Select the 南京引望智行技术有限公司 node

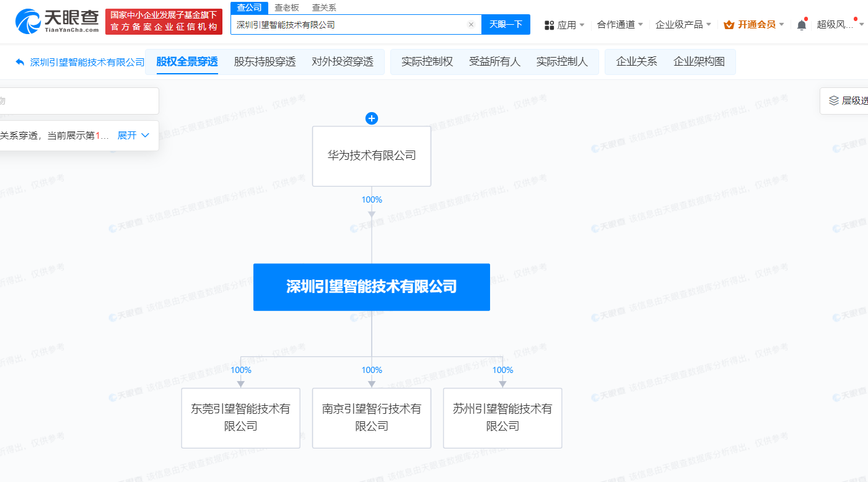point(372,418)
